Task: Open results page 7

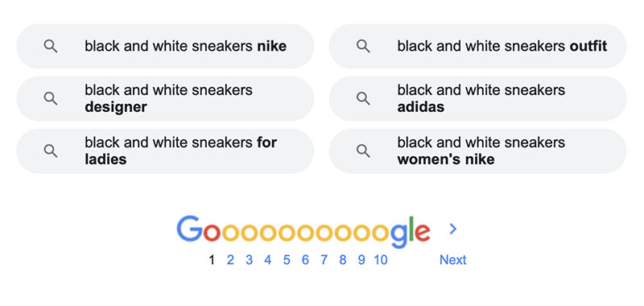Action: pos(324,260)
